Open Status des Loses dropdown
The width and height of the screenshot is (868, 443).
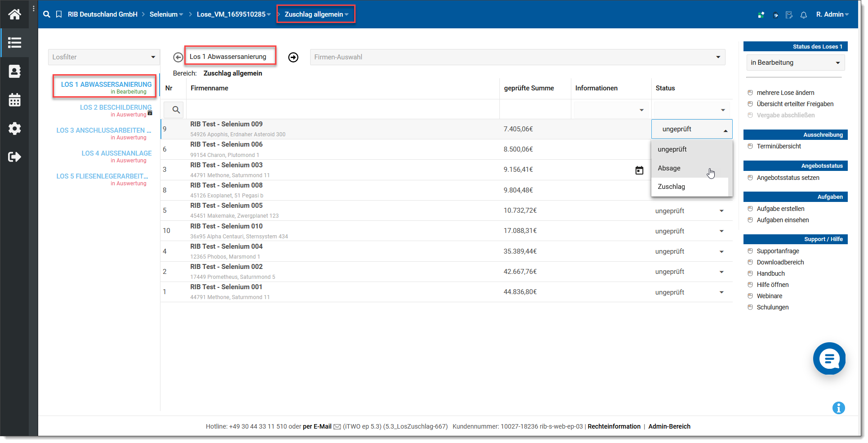[795, 63]
